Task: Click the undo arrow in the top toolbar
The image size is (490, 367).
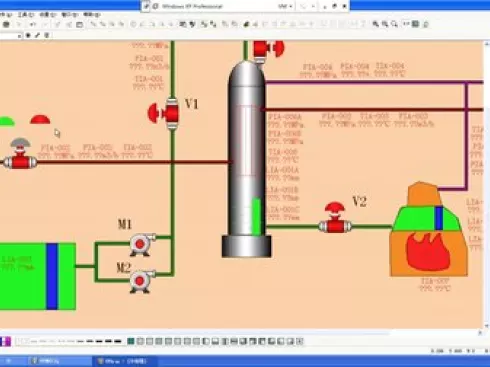Action: tap(33, 24)
